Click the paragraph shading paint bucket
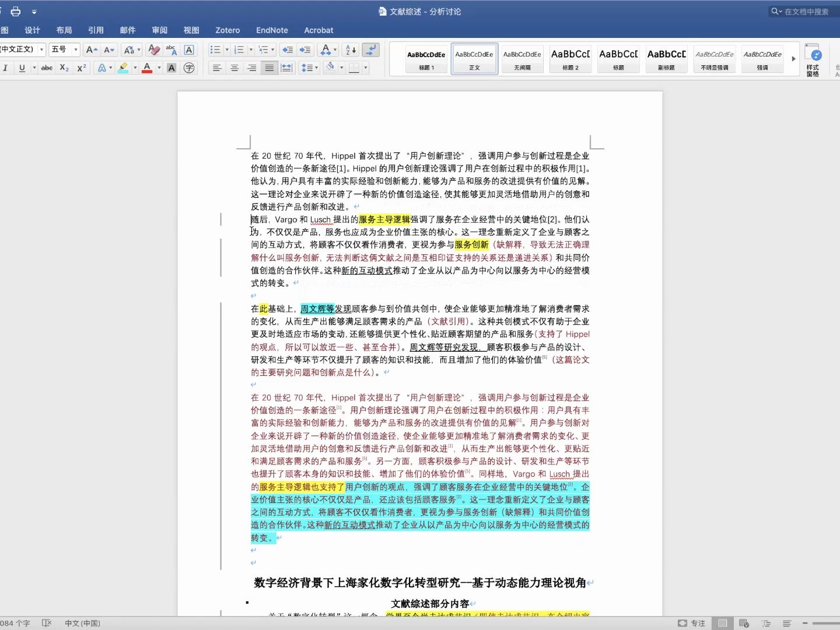The width and height of the screenshot is (840, 630). pyautogui.click(x=330, y=68)
